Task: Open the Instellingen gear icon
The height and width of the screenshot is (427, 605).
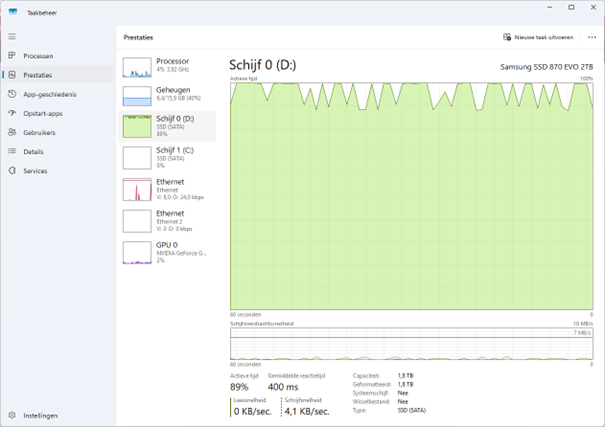Action: (x=12, y=415)
